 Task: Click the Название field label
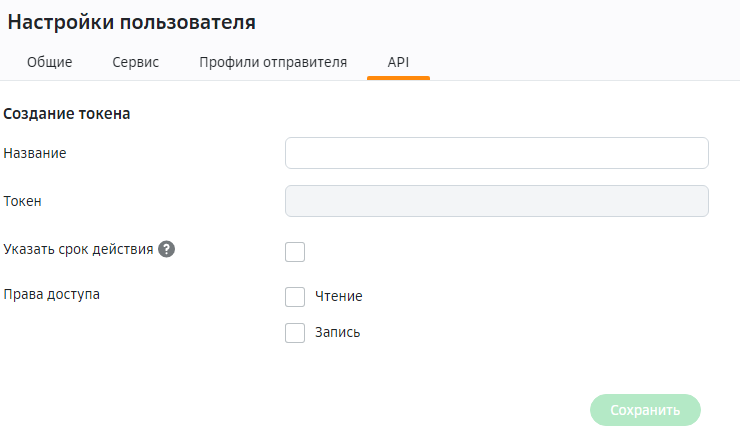pyautogui.click(x=36, y=153)
